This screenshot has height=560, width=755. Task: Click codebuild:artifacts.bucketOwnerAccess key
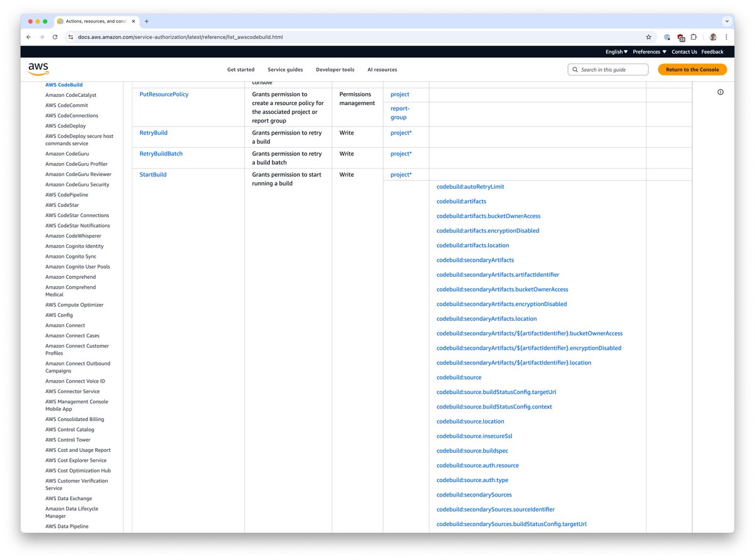pos(488,216)
